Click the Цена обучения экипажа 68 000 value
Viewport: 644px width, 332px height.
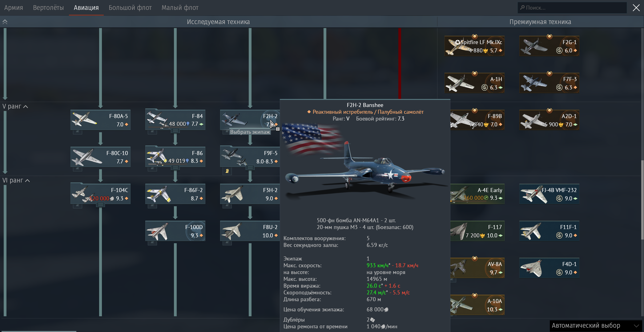pyautogui.click(x=377, y=309)
